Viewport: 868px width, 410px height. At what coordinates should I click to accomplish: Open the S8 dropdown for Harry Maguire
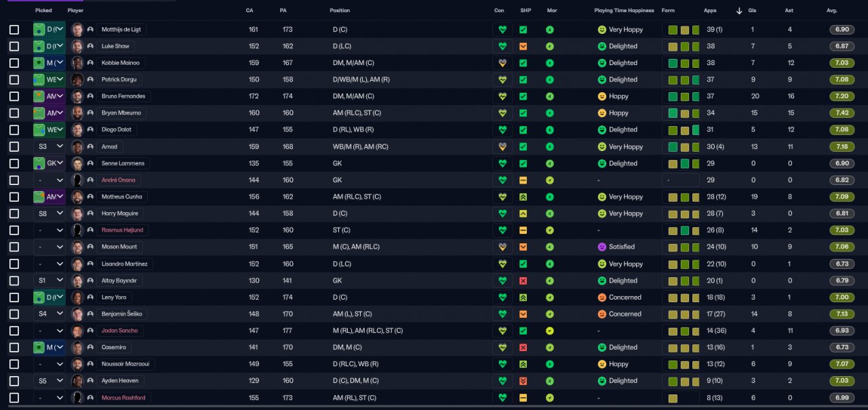50,213
